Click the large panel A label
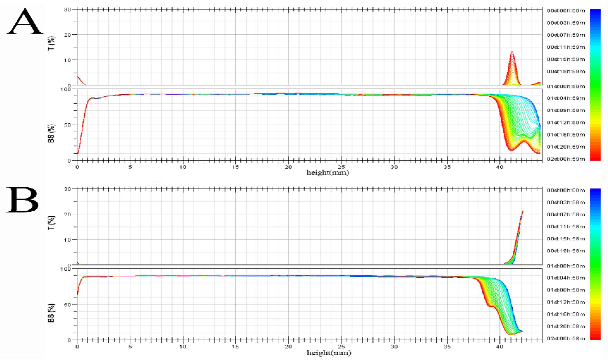This screenshot has height=364, width=608. tap(25, 22)
